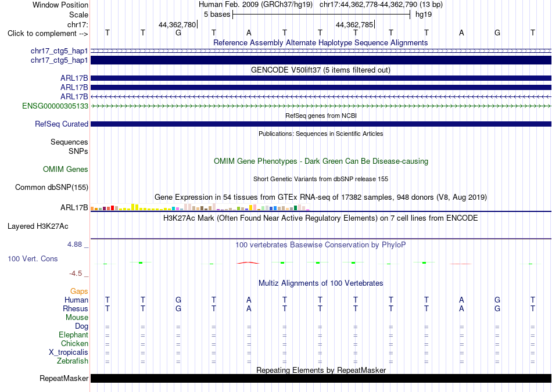Viewport: 552px width, 392px height.
Task: Open the Reference Assembly Alternate Haplotype Sequence Alignments title
Action: point(320,42)
